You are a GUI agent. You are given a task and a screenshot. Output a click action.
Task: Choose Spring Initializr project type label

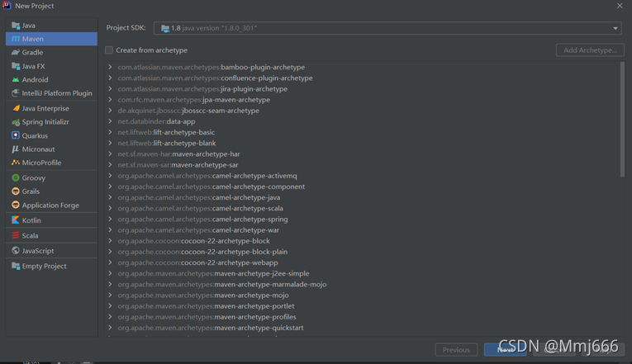coord(45,122)
